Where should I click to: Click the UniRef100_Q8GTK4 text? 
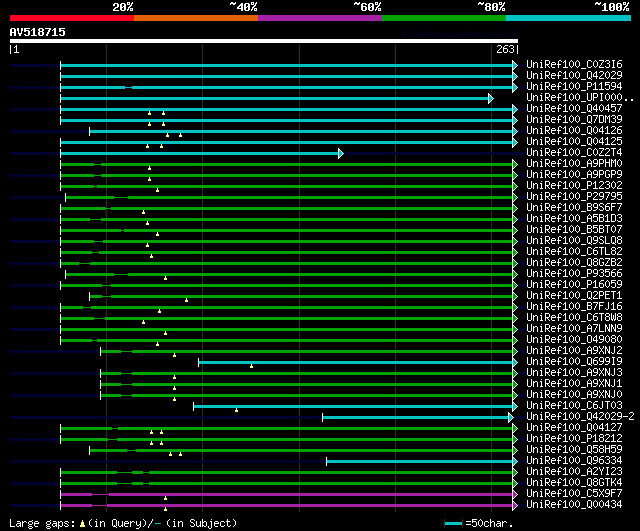[574, 483]
